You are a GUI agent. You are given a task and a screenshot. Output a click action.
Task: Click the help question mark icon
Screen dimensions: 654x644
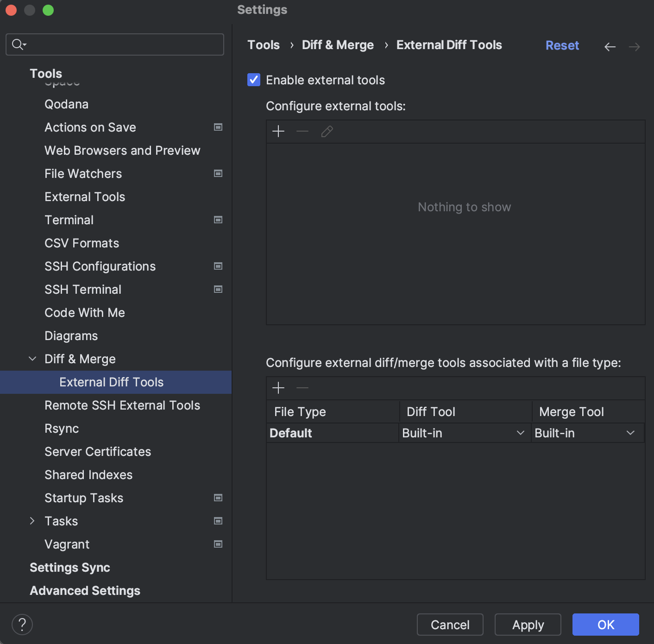point(22,624)
